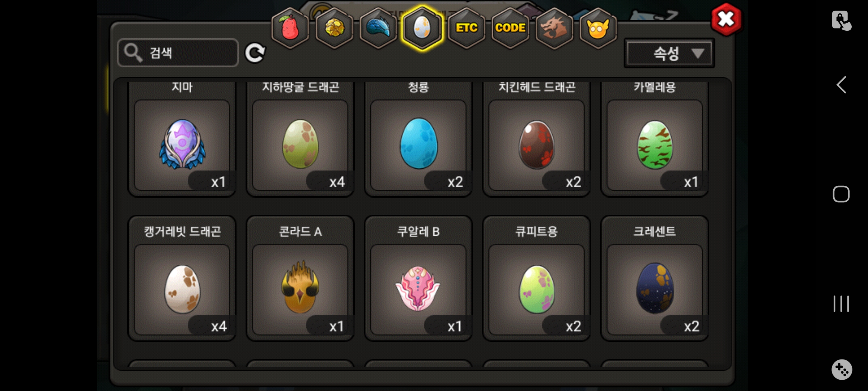Open the CODE tab
The width and height of the screenshot is (868, 391).
pos(510,28)
